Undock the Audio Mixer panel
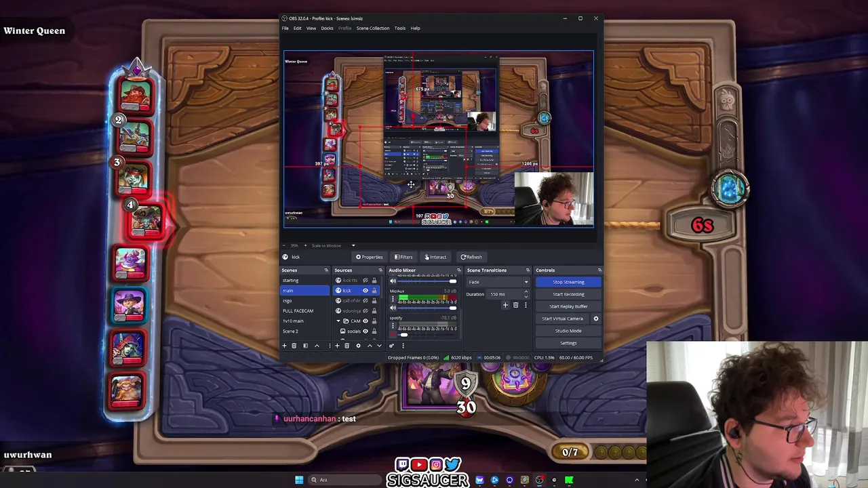Image resolution: width=868 pixels, height=488 pixels. tap(458, 270)
